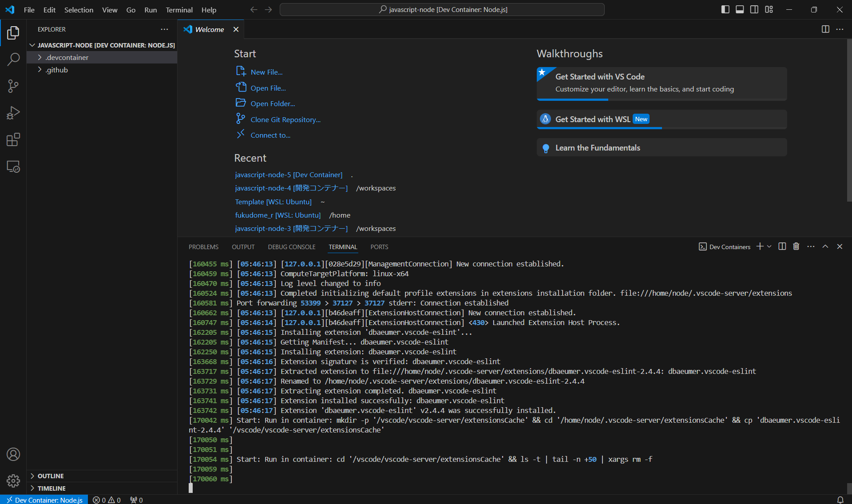The height and width of the screenshot is (504, 852).
Task: Toggle the secondary sidebar
Action: pos(754,9)
